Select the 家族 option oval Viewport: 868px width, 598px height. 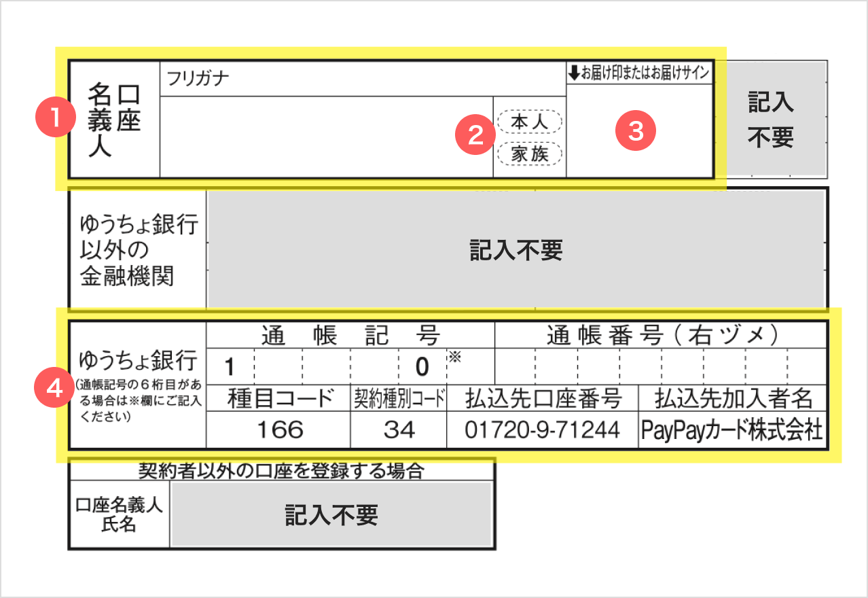(530, 154)
